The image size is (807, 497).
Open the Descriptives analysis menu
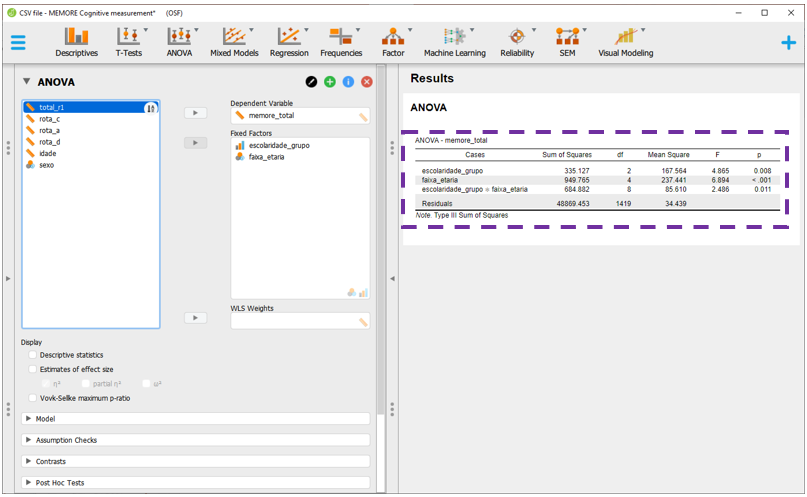click(x=76, y=42)
